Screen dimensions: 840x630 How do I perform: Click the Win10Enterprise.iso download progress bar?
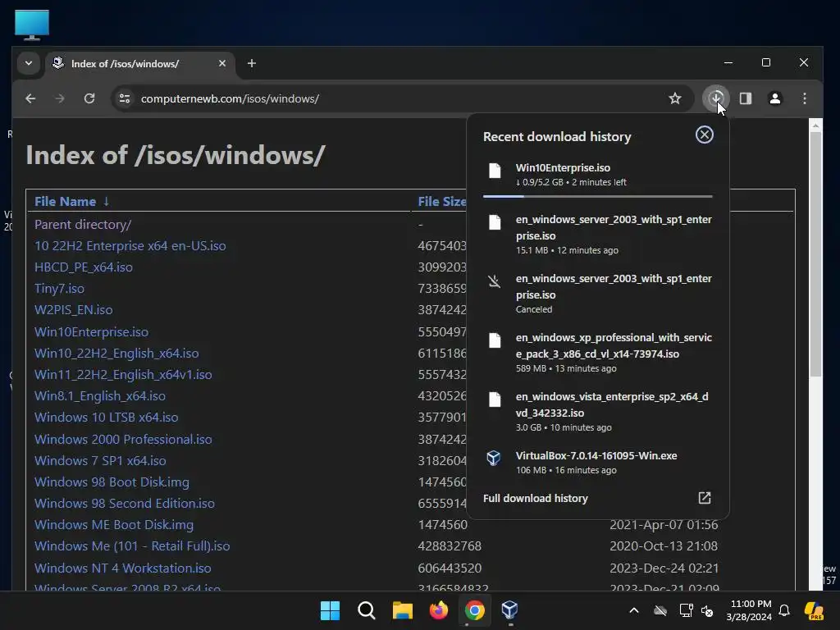pyautogui.click(x=597, y=197)
